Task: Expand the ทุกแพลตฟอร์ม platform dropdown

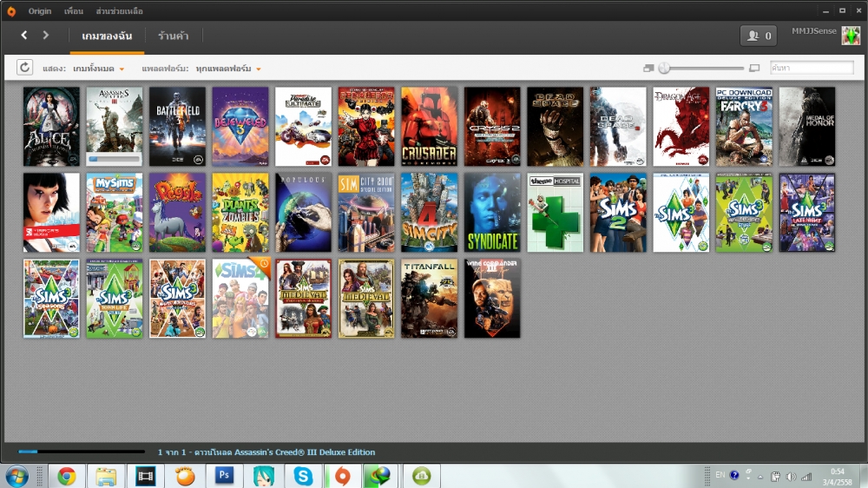Action: (228, 68)
